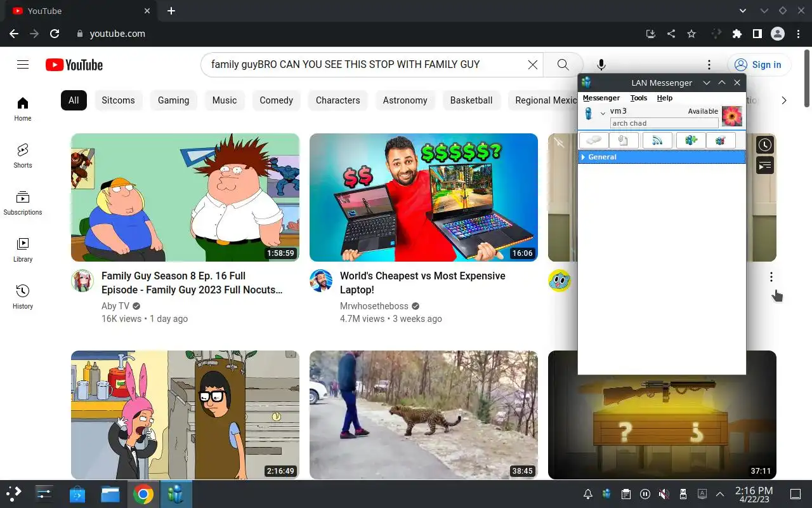Start voice search with the microphone icon

(601, 65)
